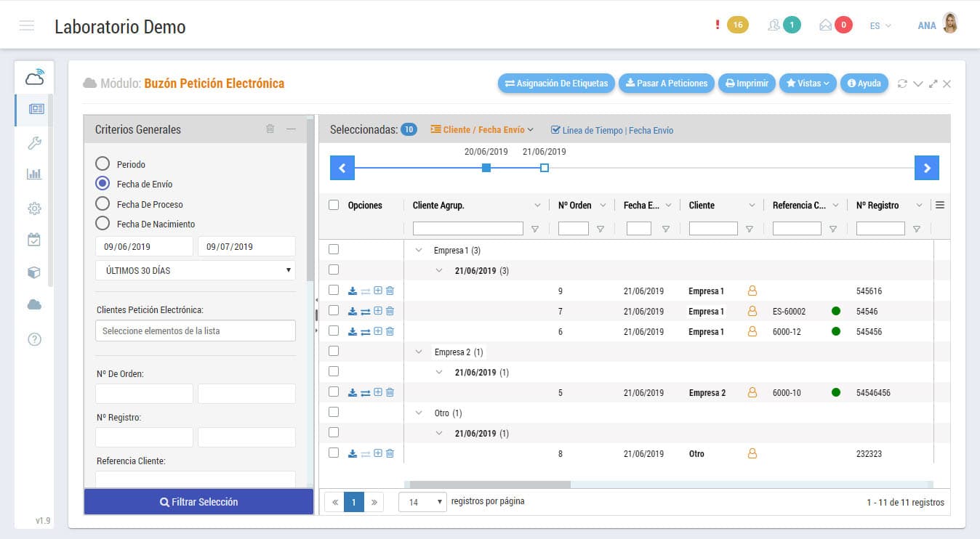
Task: Select the Periodo radio option
Action: tap(103, 164)
